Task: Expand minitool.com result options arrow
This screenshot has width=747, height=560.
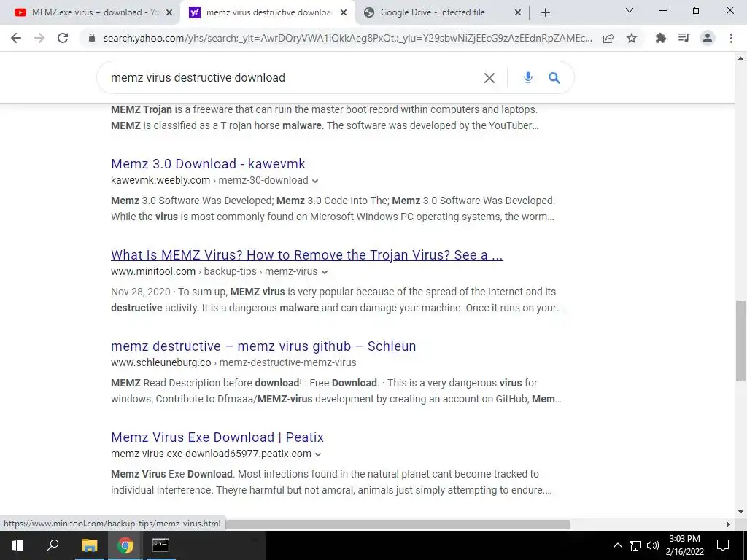Action: (x=325, y=273)
